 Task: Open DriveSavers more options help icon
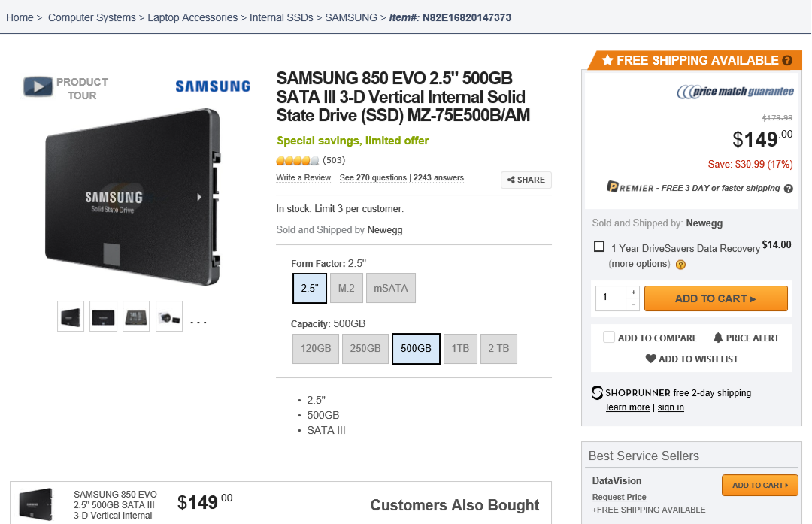point(680,265)
